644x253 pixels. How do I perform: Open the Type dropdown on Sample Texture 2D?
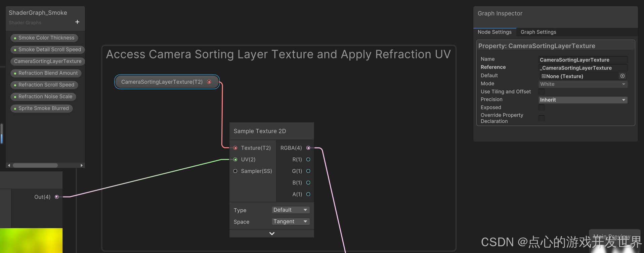pyautogui.click(x=290, y=210)
